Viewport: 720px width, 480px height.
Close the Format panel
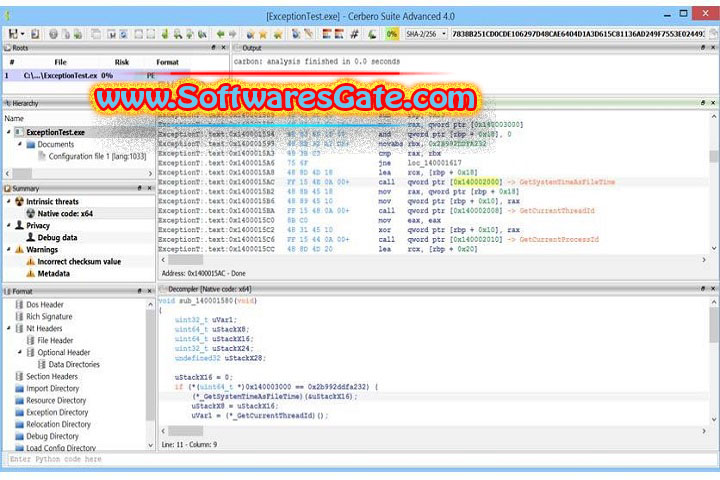coord(150,291)
